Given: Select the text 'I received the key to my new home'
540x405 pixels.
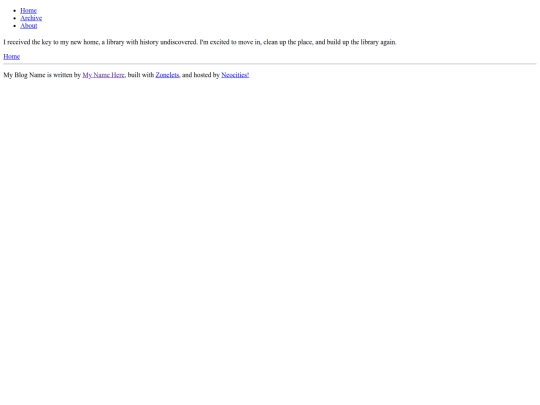Looking at the screenshot, I should coord(51,42).
